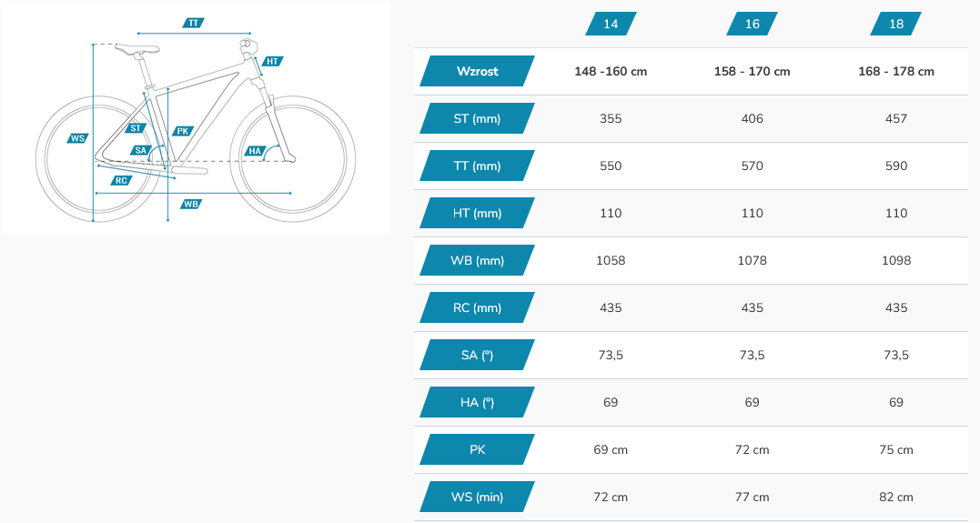
Task: Click the WS label left of the rear wheel
Action: [x=77, y=139]
